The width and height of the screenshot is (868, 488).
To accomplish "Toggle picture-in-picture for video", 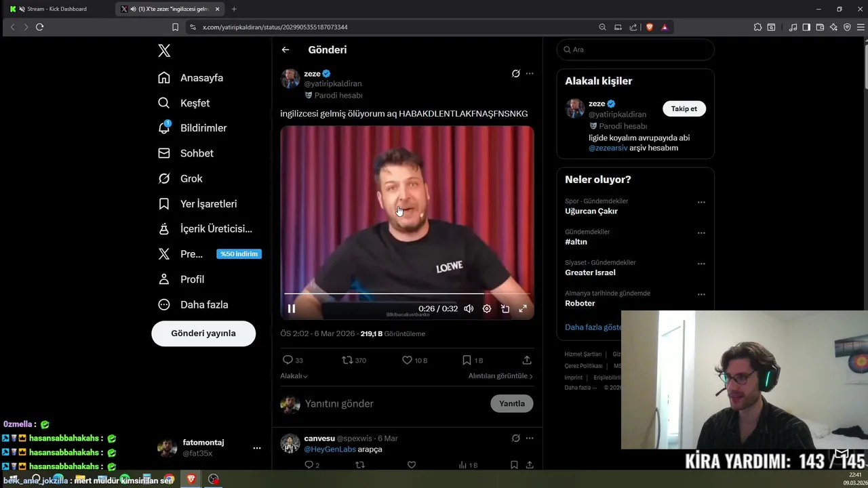I will tap(505, 308).
